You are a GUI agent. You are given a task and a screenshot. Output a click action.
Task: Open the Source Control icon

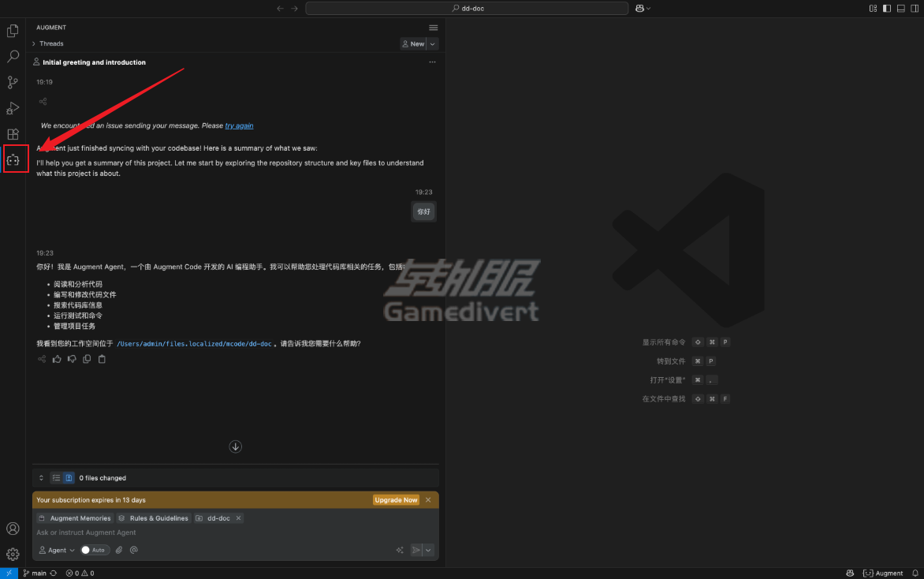(12, 82)
